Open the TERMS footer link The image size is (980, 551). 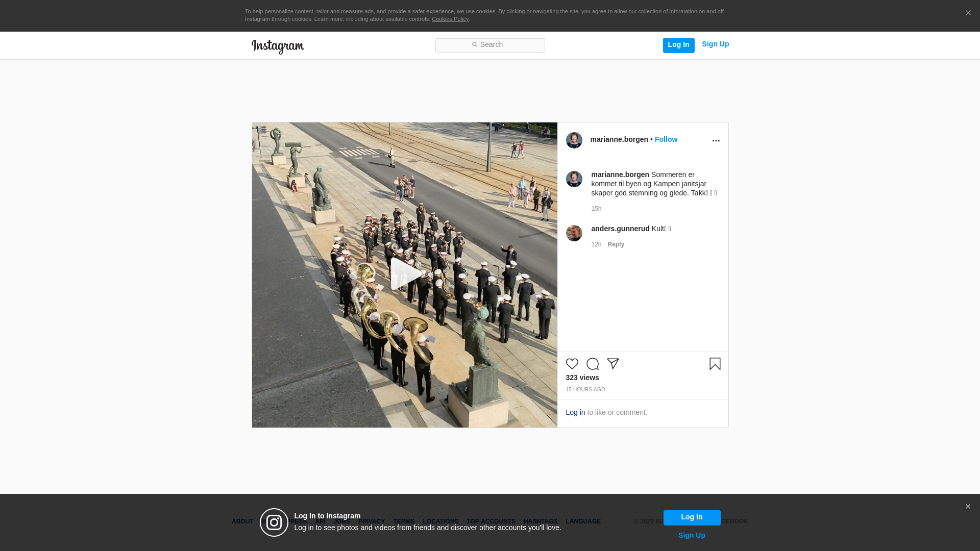[x=404, y=521]
